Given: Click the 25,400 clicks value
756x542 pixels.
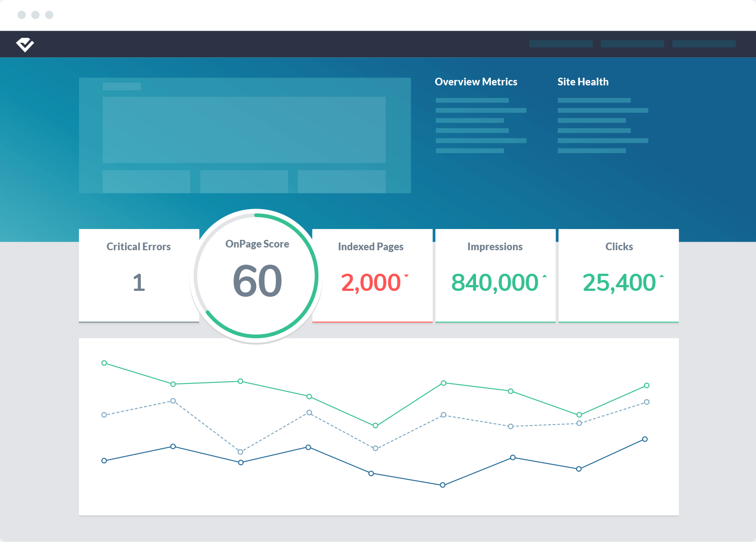Looking at the screenshot, I should click(x=619, y=283).
